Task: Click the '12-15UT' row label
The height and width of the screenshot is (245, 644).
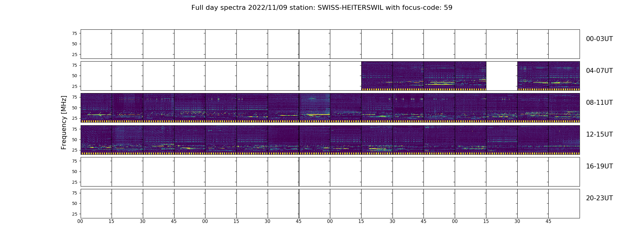Action: point(599,134)
